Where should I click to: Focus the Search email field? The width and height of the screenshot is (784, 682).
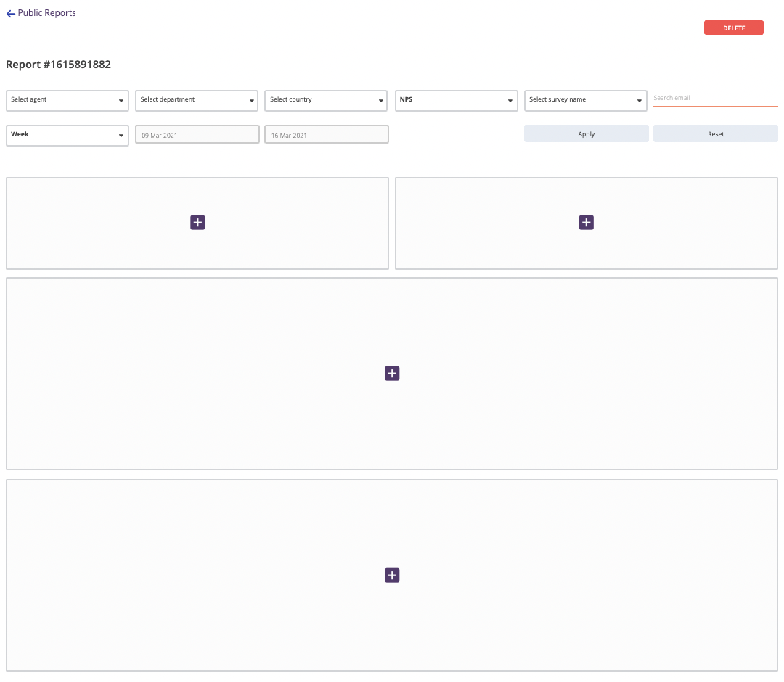[715, 98]
